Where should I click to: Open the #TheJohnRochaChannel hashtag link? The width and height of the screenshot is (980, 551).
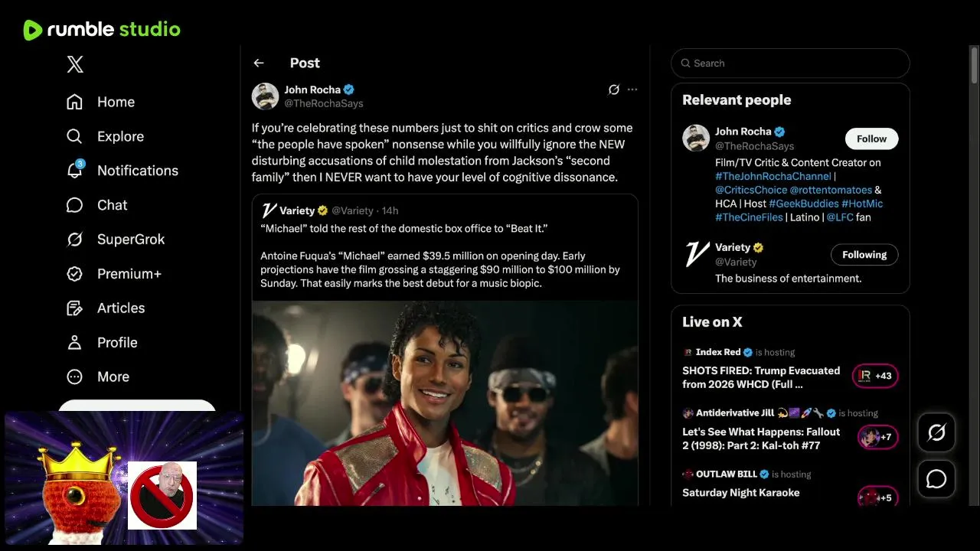pos(773,176)
